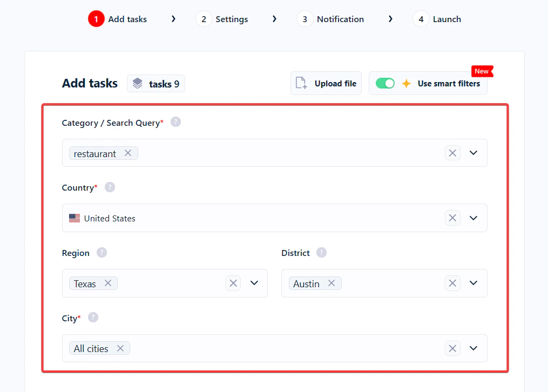The width and height of the screenshot is (548, 392).
Task: Expand the Category / Search Query dropdown
Action: (x=473, y=153)
